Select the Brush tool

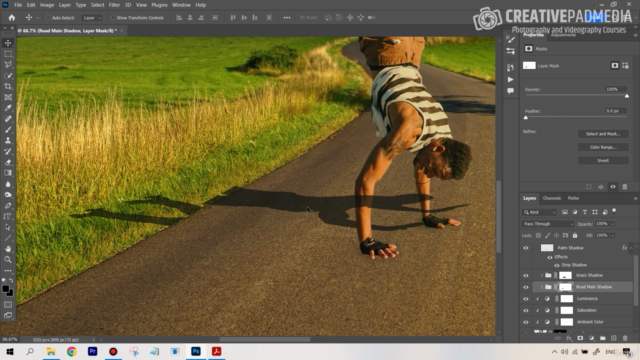pos(8,129)
